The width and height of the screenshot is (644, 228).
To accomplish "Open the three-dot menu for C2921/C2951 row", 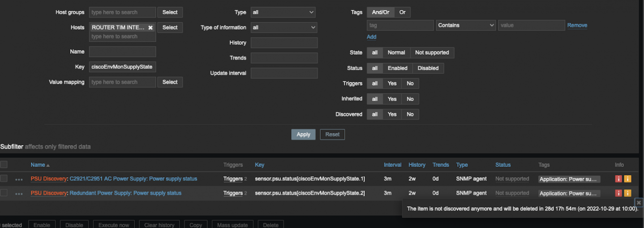I will (x=19, y=179).
